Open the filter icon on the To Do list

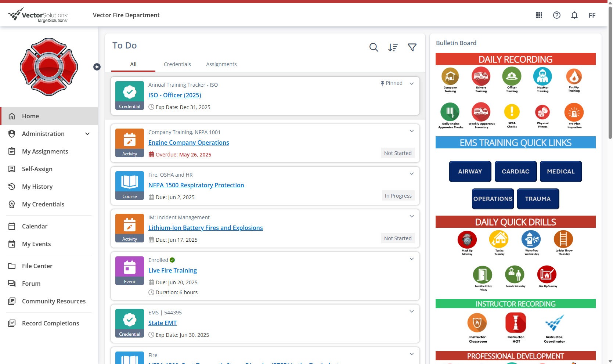[x=412, y=47]
